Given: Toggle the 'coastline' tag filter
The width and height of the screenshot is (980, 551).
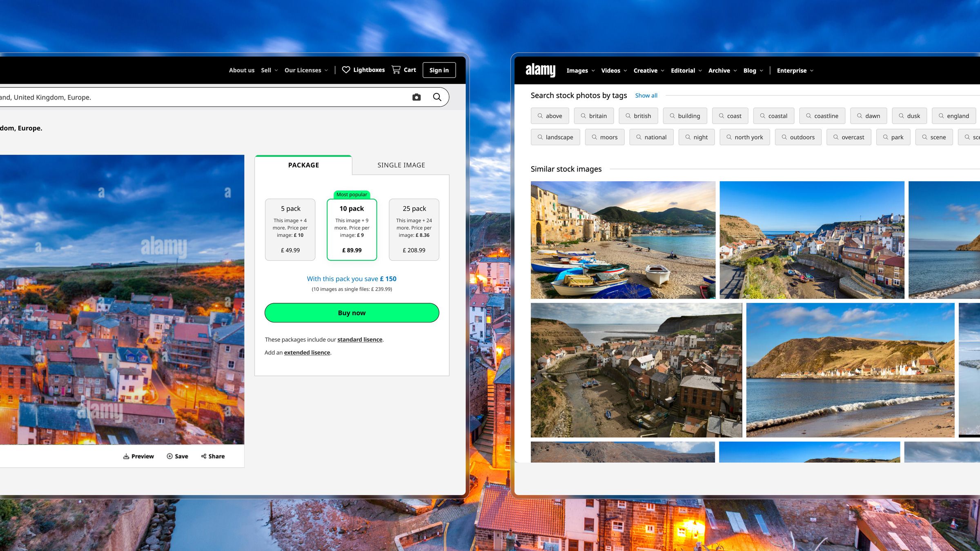Looking at the screenshot, I should [822, 116].
